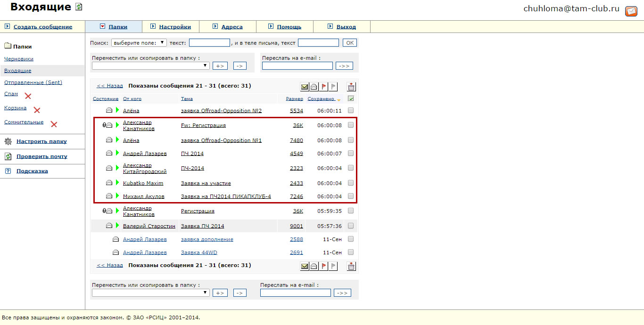Screen dimensions: 644x325
Task: Empty the Спам folder with the red X
Action: (28, 96)
